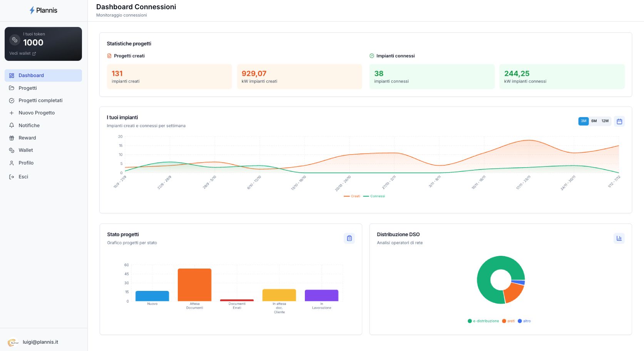This screenshot has height=351, width=644.
Task: Log out using Esci
Action: pos(23,177)
